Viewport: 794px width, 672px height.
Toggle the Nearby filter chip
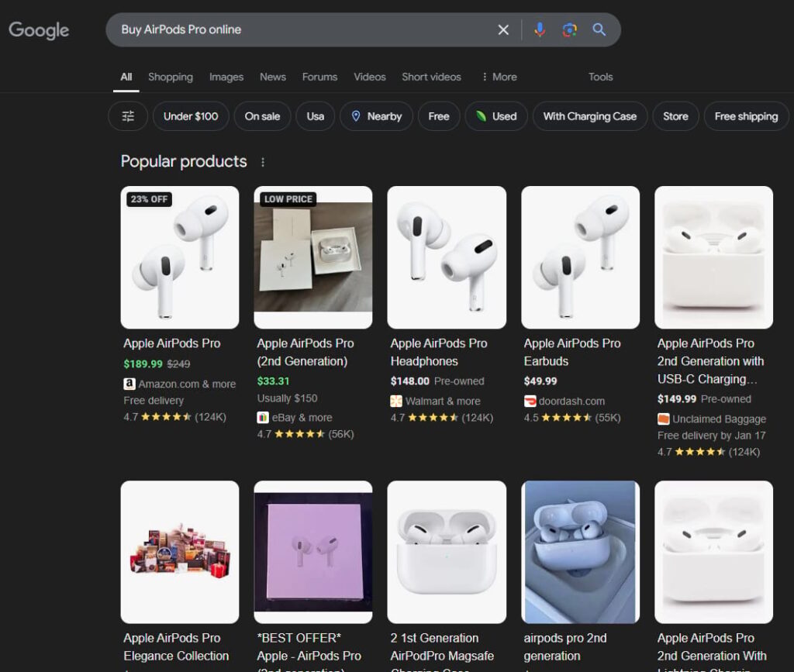coord(376,116)
